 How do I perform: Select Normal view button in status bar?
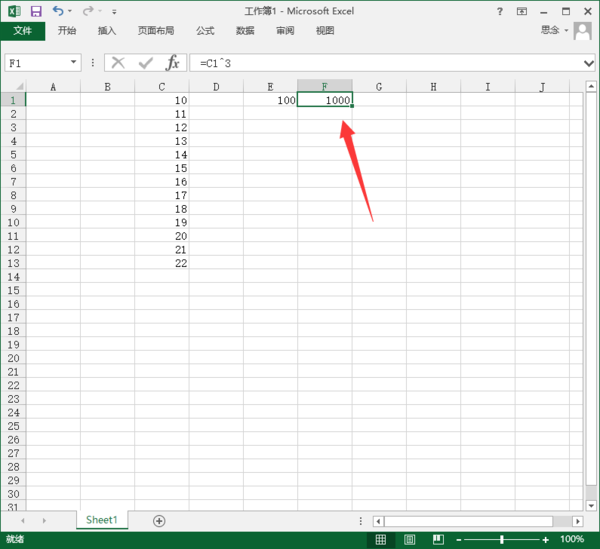(380, 540)
